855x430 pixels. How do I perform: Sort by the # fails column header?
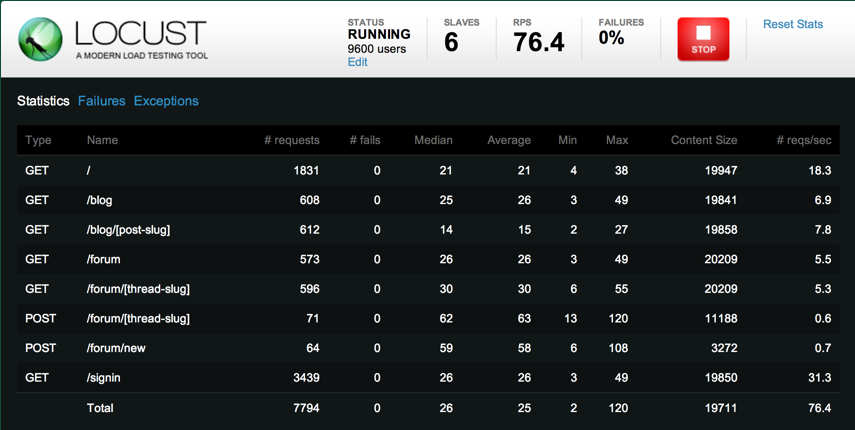point(365,140)
